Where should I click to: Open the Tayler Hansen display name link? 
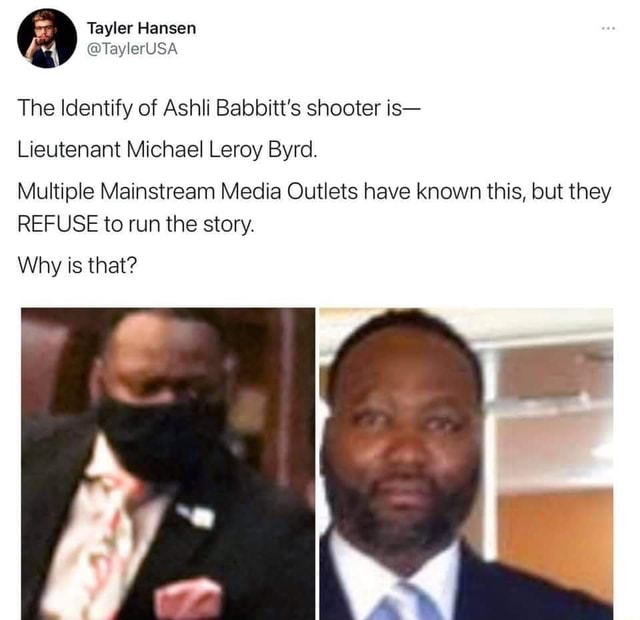[141, 28]
